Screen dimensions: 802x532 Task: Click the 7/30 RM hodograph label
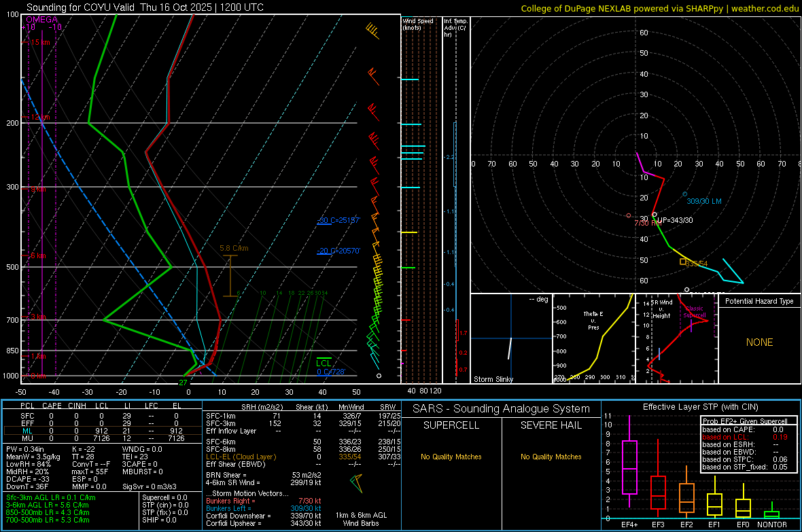click(x=648, y=223)
